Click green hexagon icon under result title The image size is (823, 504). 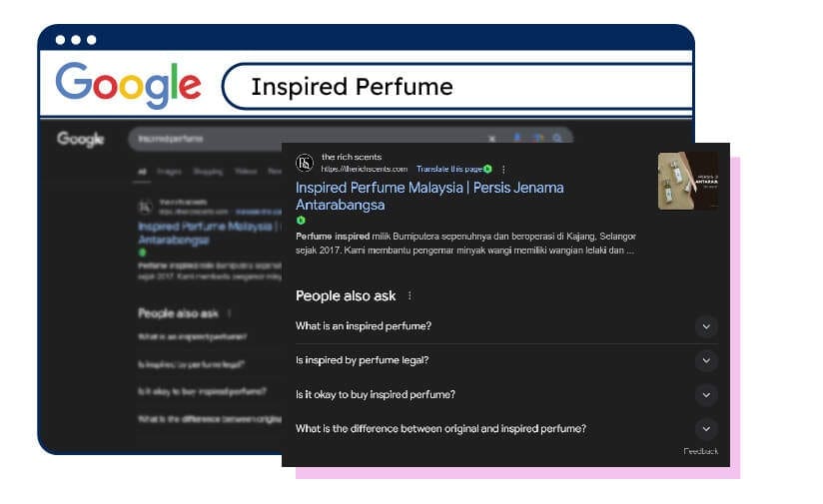[x=301, y=221]
